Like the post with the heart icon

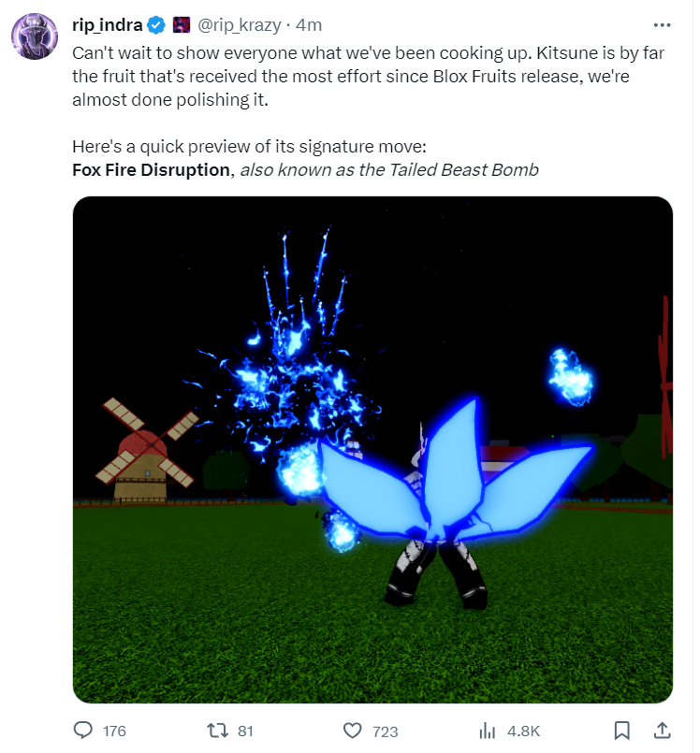pyautogui.click(x=352, y=731)
